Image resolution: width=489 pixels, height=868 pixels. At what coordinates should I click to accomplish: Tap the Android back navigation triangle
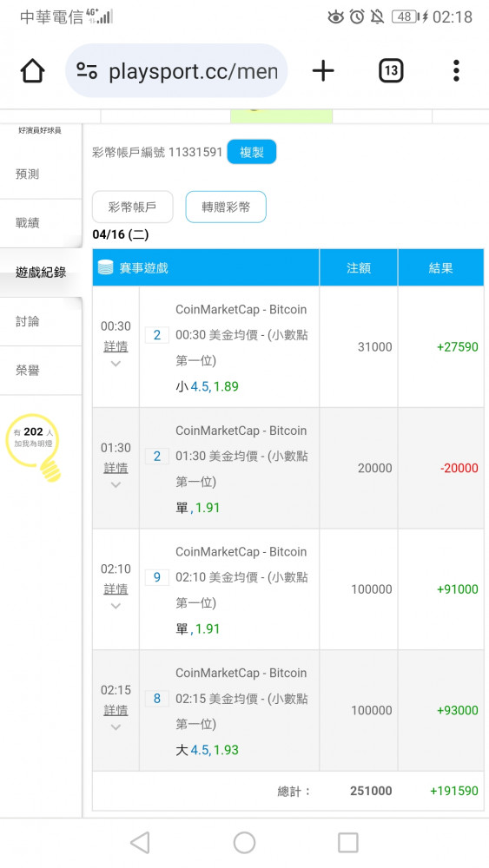(140, 843)
